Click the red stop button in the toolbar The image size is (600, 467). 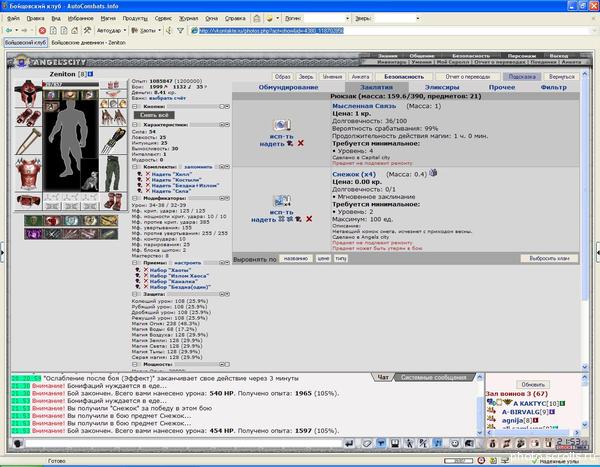[42, 31]
